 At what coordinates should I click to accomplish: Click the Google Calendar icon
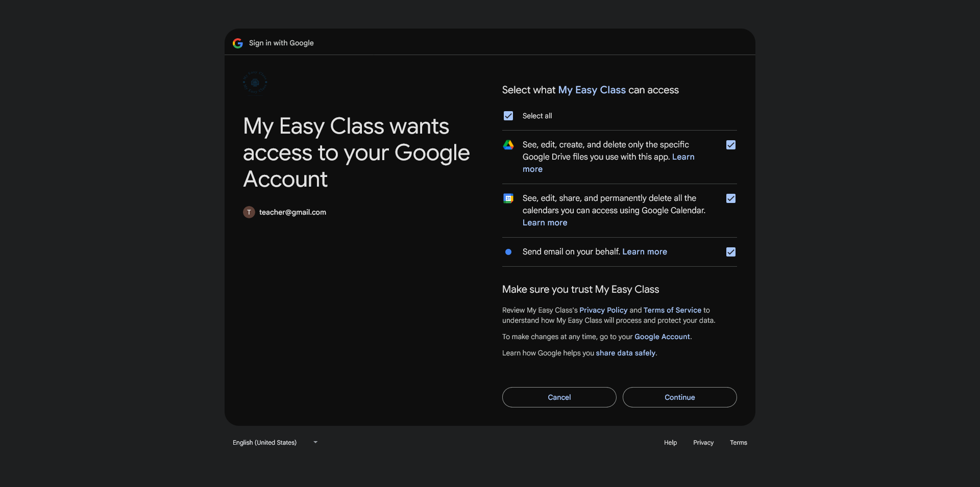[508, 198]
